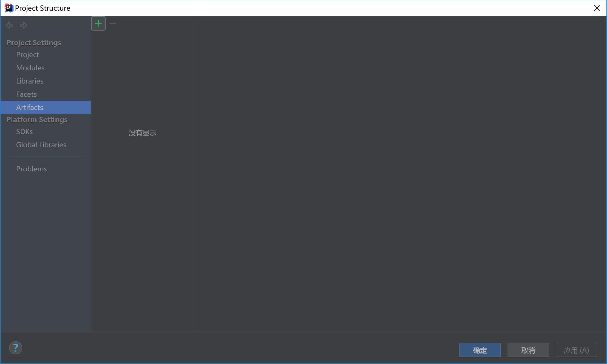Click the Problems tree item
Screen dimensions: 607x364
31,169
